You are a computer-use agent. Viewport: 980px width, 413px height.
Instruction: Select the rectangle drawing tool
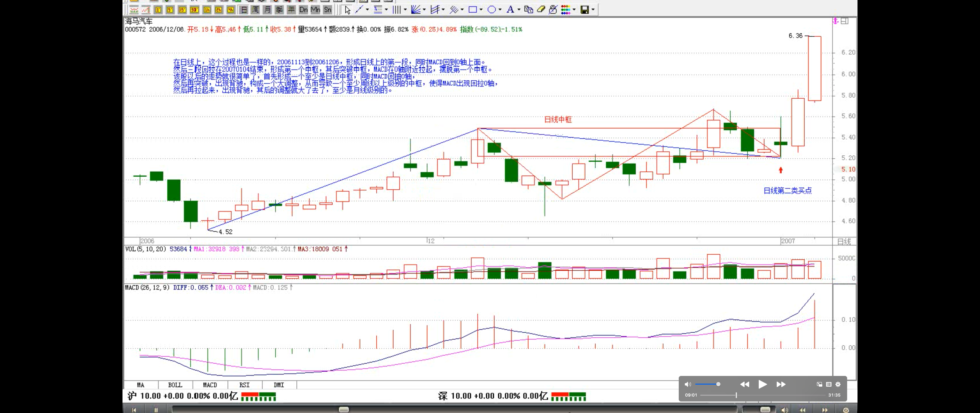pyautogui.click(x=473, y=10)
